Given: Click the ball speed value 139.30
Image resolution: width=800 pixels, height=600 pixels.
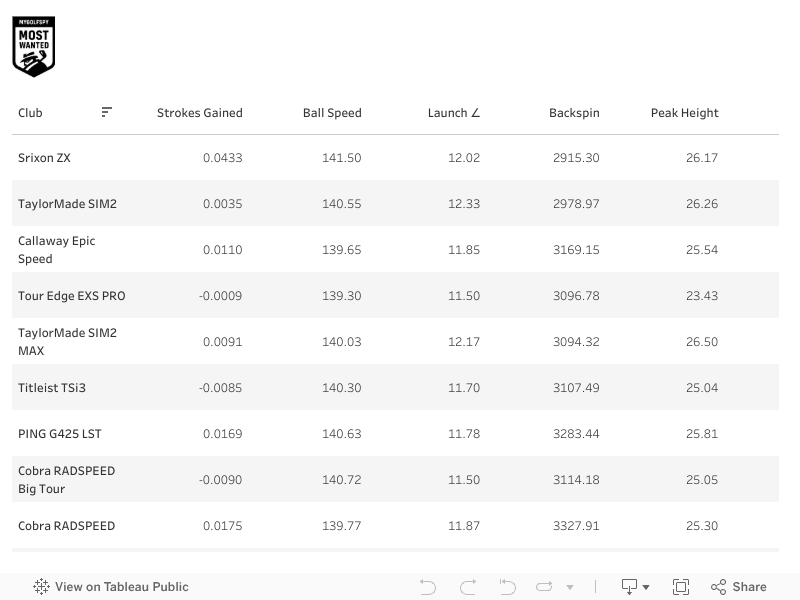Looking at the screenshot, I should (341, 296).
